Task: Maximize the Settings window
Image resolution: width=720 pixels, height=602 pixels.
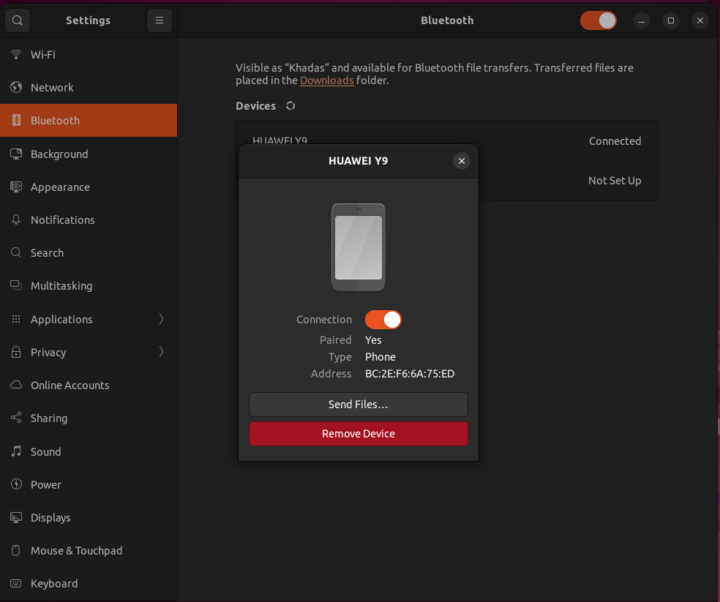Action: click(671, 21)
